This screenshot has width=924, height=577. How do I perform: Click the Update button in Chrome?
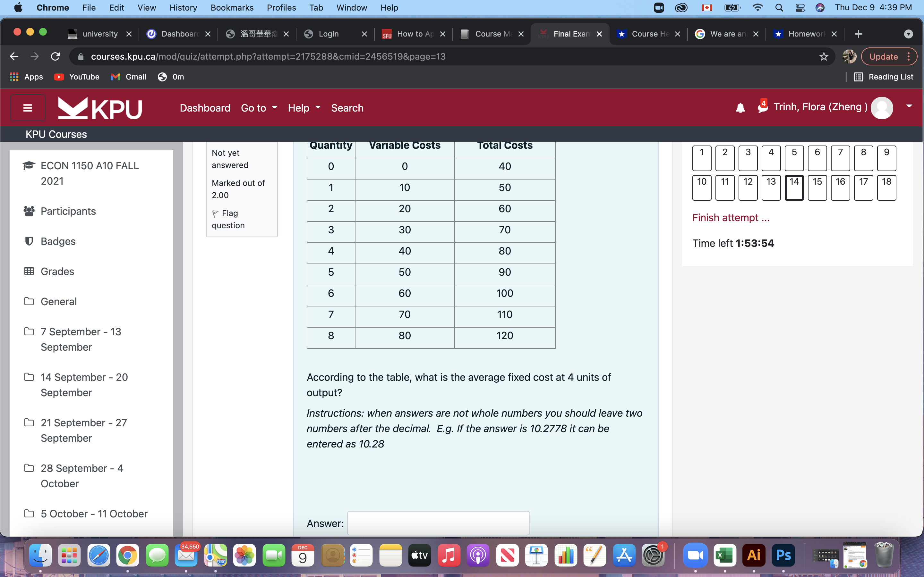pos(884,56)
